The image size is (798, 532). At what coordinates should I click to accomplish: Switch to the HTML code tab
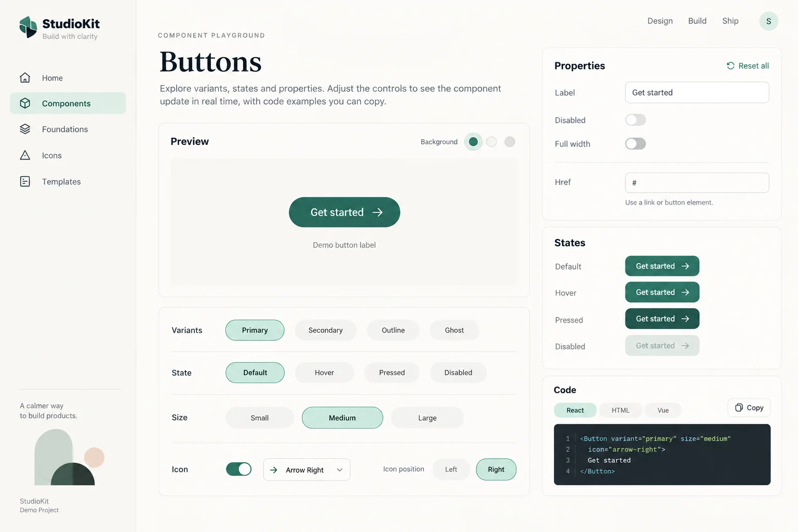click(x=620, y=410)
